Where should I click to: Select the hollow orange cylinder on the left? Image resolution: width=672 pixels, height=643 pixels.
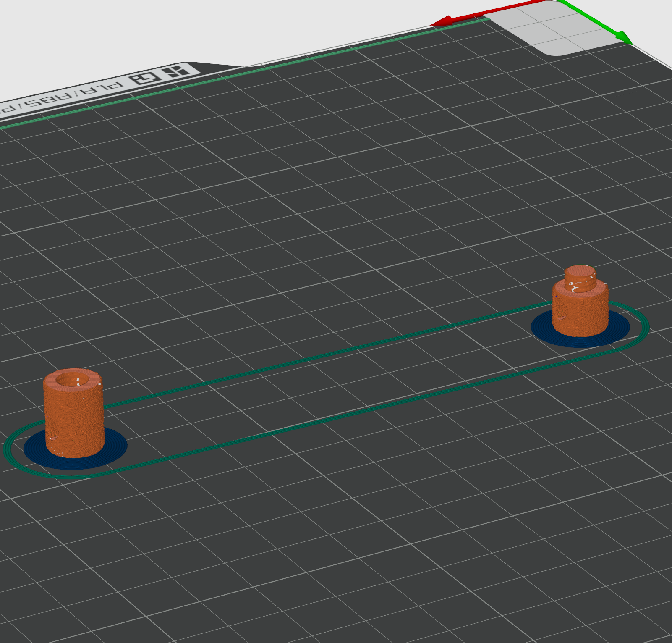click(74, 414)
